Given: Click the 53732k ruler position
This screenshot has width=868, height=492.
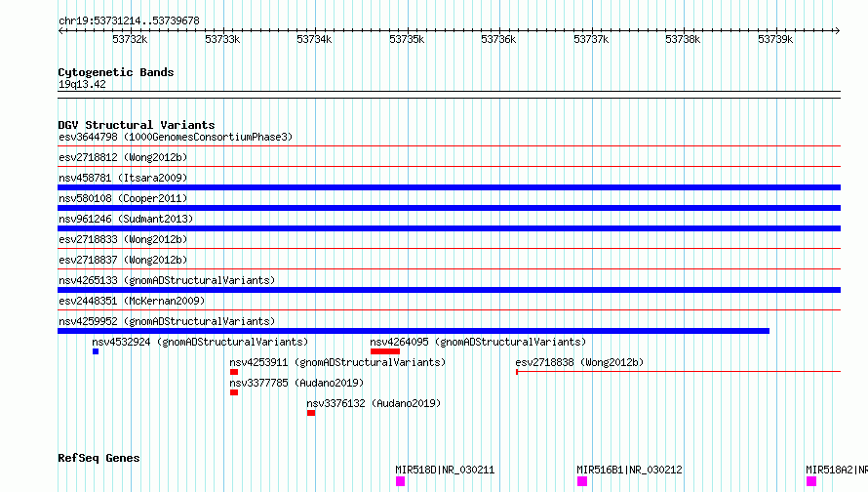Looking at the screenshot, I should [x=130, y=39].
